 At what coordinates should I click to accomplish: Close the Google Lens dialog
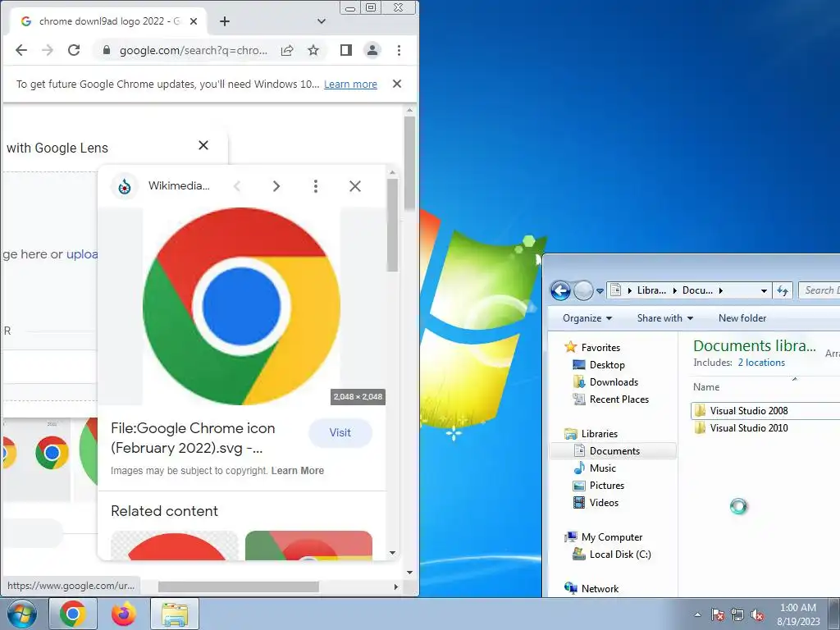coord(203,145)
